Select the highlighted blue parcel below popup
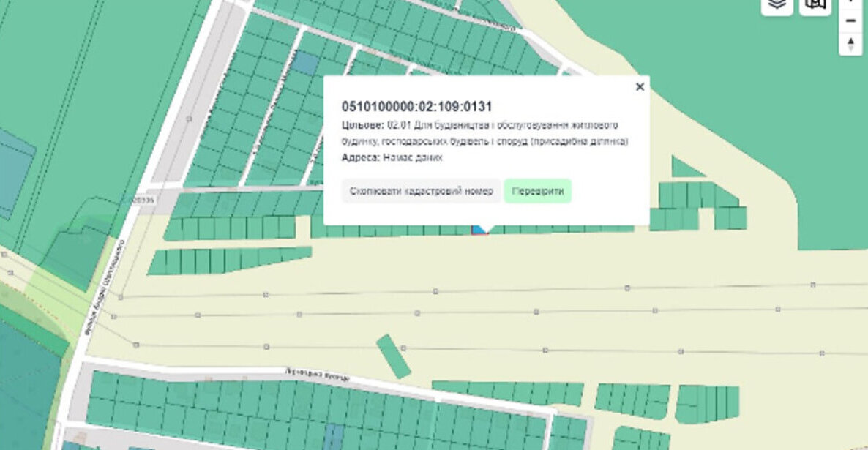The image size is (868, 450). pyautogui.click(x=478, y=230)
